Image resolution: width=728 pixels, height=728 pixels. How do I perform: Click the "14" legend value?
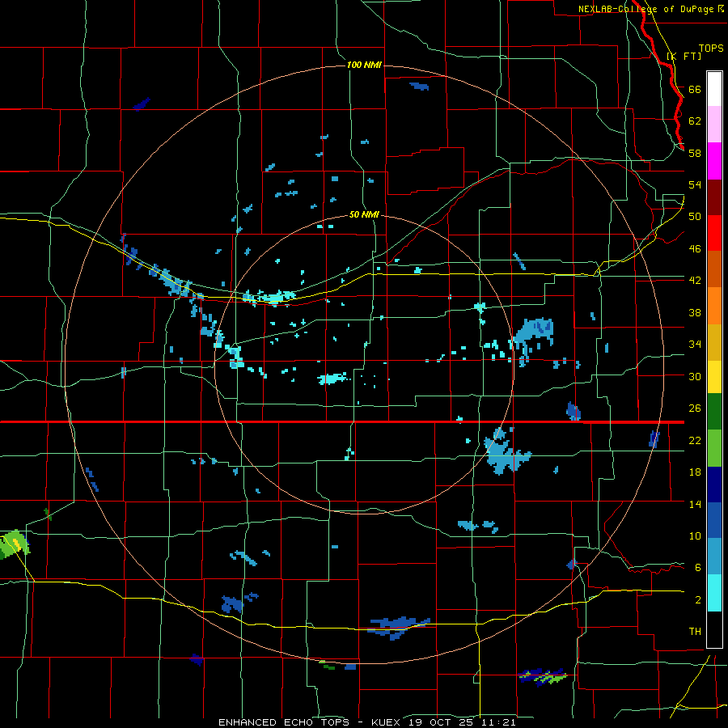695,504
